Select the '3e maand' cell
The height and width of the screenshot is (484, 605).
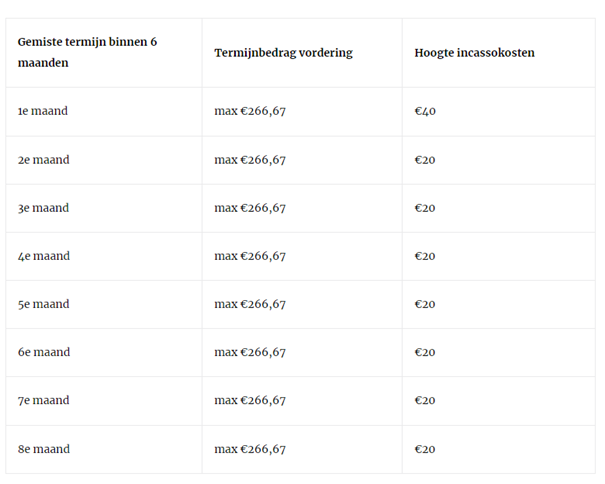pyautogui.click(x=44, y=208)
